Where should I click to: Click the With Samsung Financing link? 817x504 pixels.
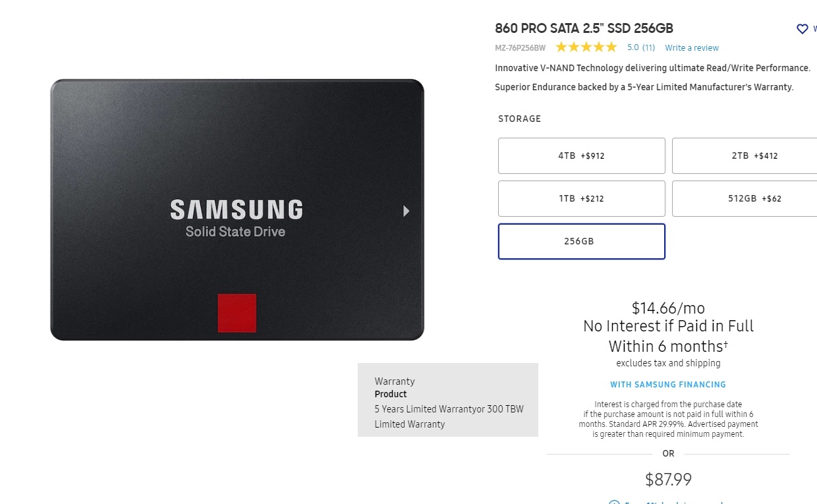[668, 385]
